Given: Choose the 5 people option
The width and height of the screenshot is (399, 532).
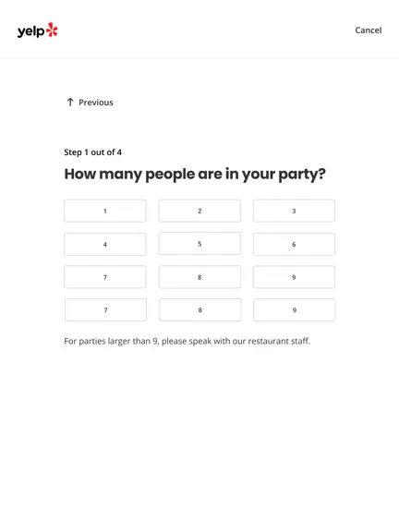Looking at the screenshot, I should tap(199, 244).
